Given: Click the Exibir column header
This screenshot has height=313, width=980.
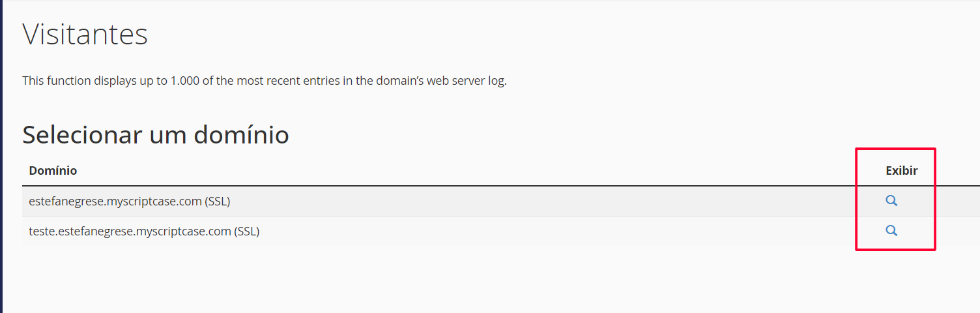Looking at the screenshot, I should 902,170.
